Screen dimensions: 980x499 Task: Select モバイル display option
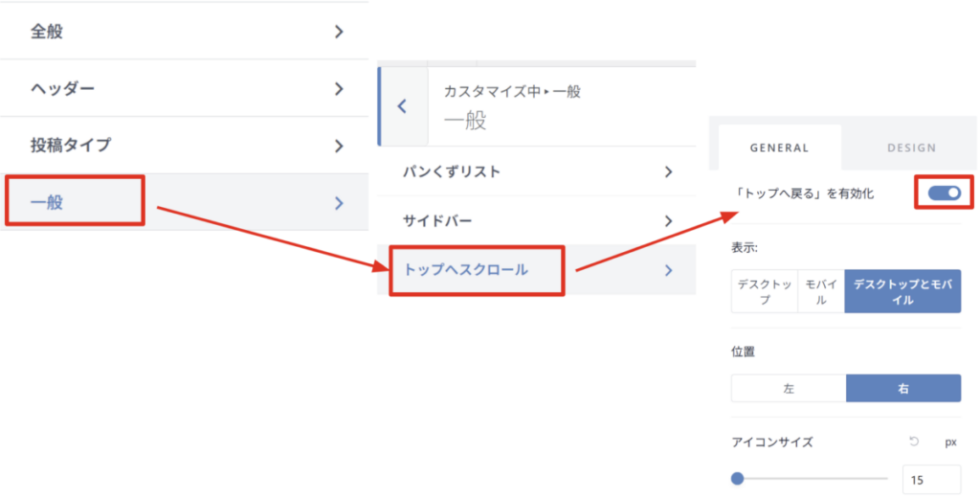(820, 291)
